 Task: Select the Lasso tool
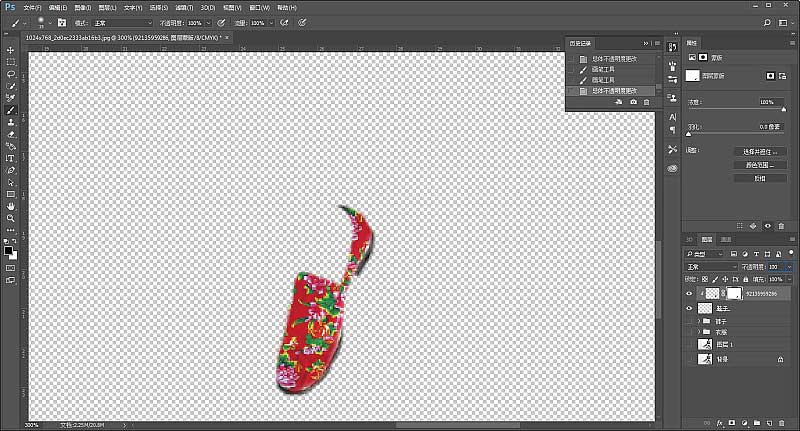click(x=11, y=73)
